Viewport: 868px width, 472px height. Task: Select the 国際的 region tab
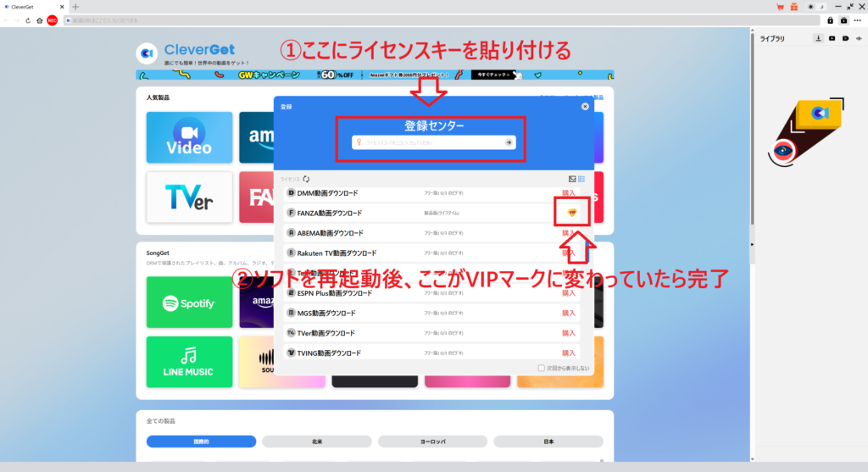point(201,441)
